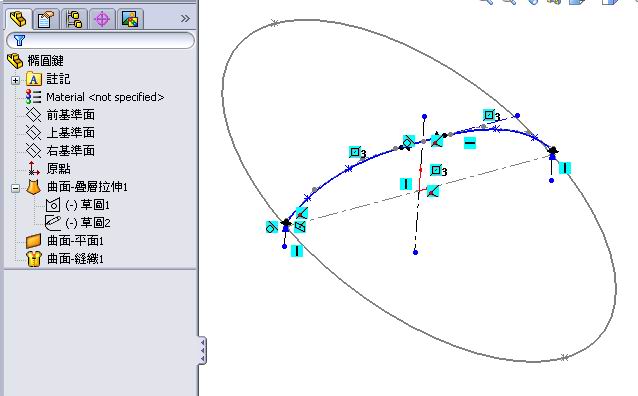Select the 註記 annotations item
The width and height of the screenshot is (638, 396).
[x=58, y=79]
